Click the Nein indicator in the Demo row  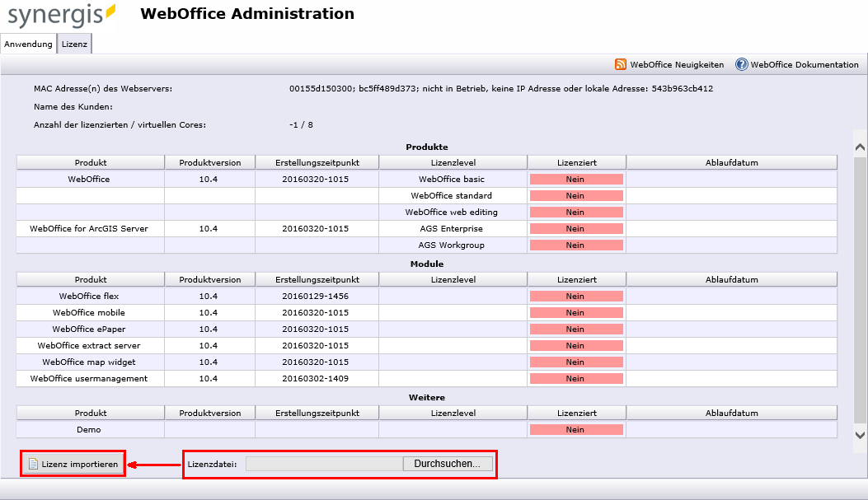575,428
